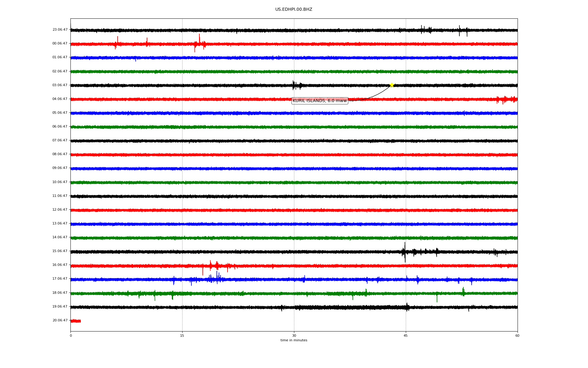Click the black burst at 30 minutes on 03:06:47 trace
The image size is (588, 368).
(297, 85)
